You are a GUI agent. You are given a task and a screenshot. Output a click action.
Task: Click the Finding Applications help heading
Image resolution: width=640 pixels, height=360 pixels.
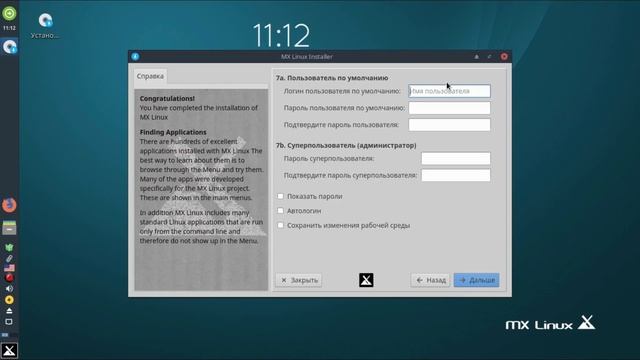coord(173,132)
